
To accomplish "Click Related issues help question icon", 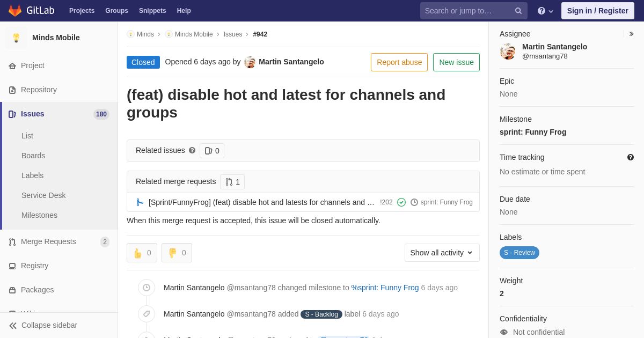I will coord(192,151).
